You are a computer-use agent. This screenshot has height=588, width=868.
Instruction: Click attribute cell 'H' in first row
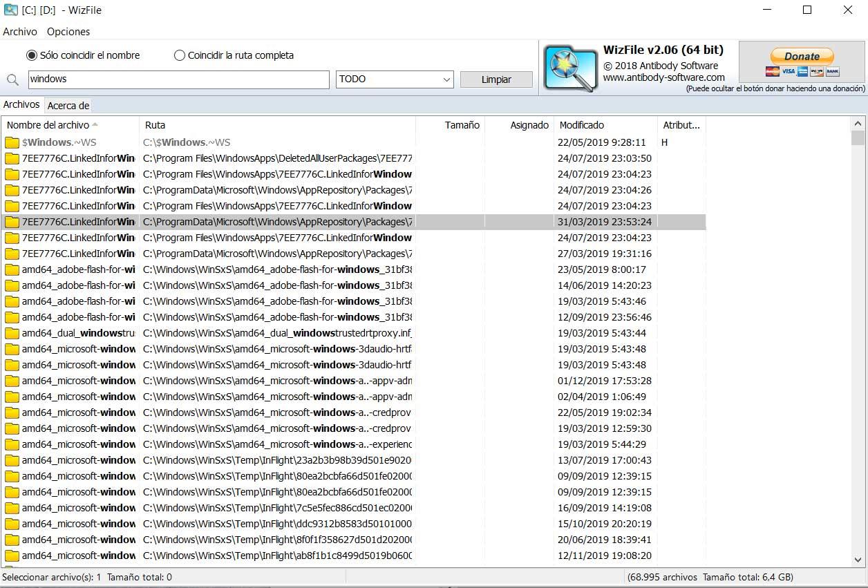(x=664, y=142)
